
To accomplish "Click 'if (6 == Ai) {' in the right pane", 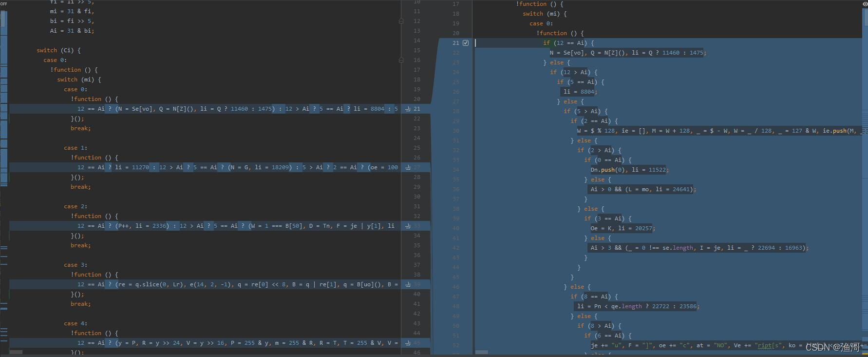I will coord(608,336).
